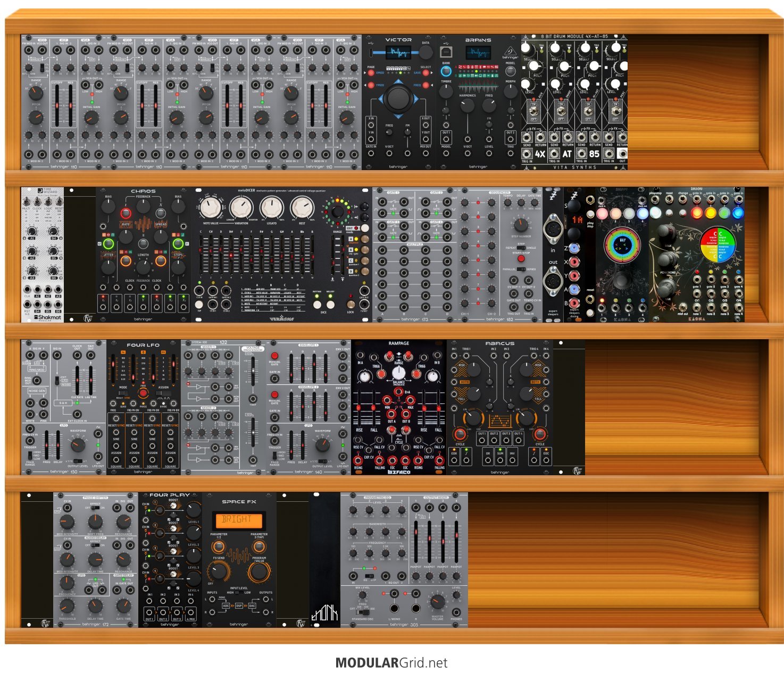Click the LOCK button on meloDICER

tap(351, 304)
